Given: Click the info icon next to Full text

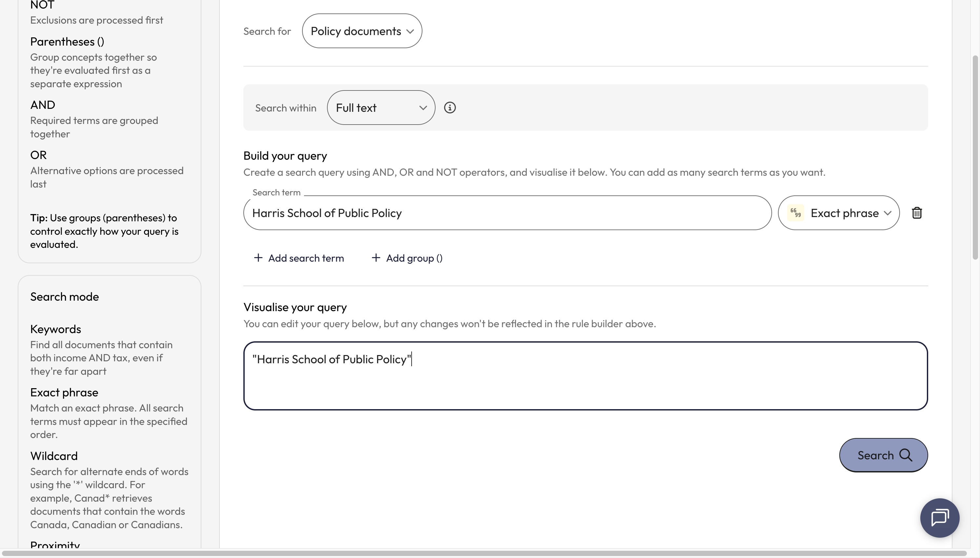Looking at the screenshot, I should pyautogui.click(x=450, y=108).
